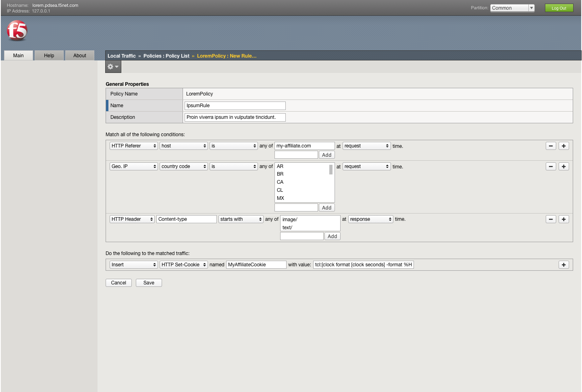Select image/ in header values list
Viewport: 582px width, 392px height.
tap(290, 220)
